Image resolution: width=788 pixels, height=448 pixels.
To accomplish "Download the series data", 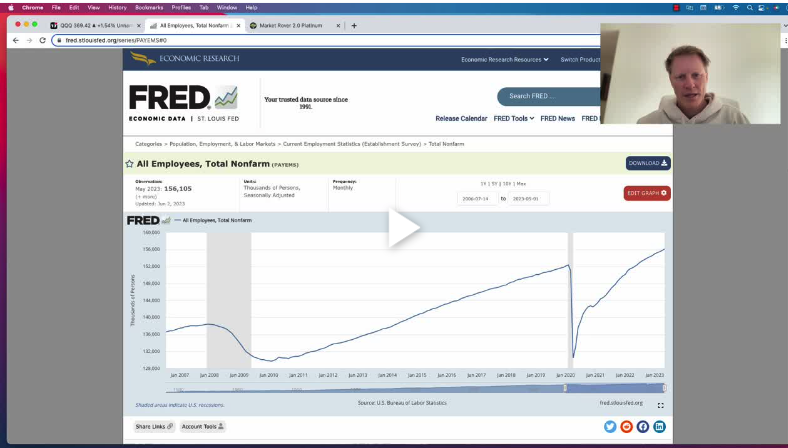I will pos(648,163).
